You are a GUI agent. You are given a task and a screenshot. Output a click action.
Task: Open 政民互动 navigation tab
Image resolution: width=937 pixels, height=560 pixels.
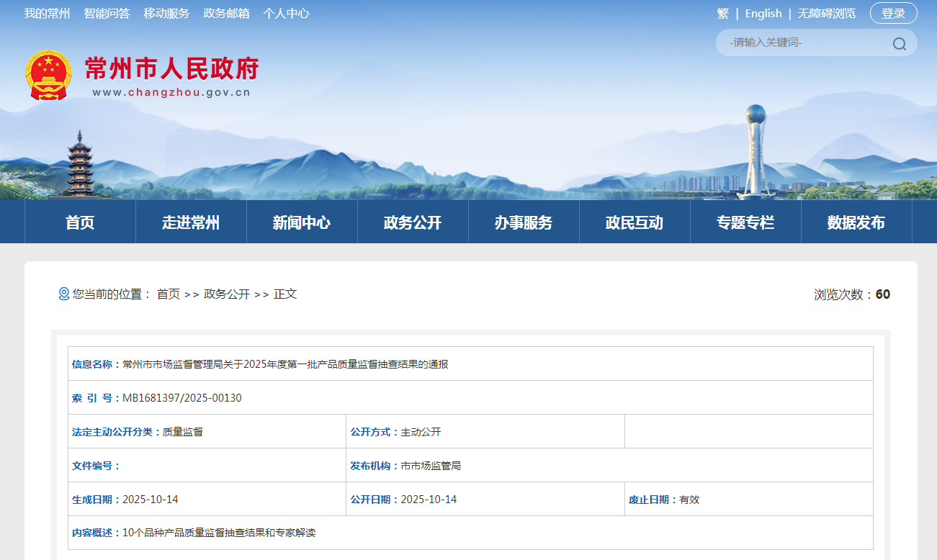[635, 222]
